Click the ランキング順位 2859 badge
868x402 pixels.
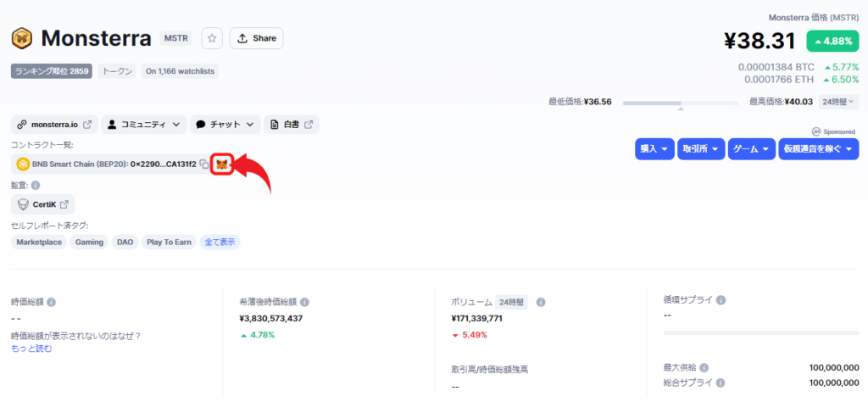point(52,71)
